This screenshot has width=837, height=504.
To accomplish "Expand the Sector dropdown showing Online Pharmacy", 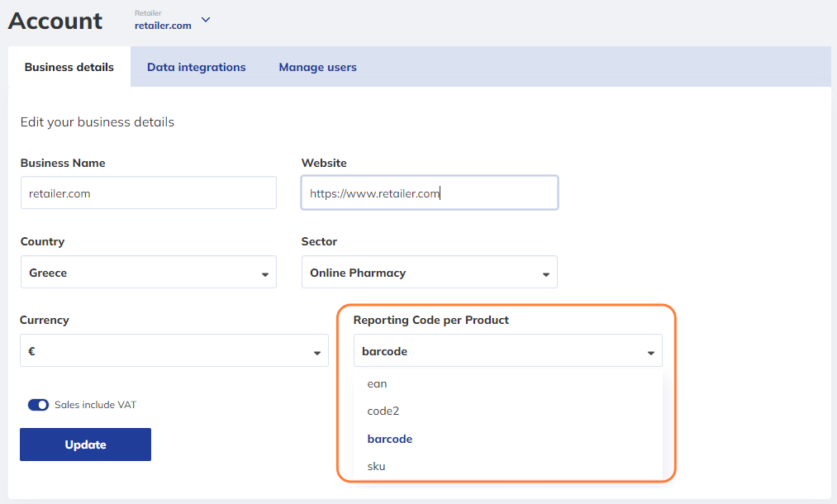I will pos(421,273).
